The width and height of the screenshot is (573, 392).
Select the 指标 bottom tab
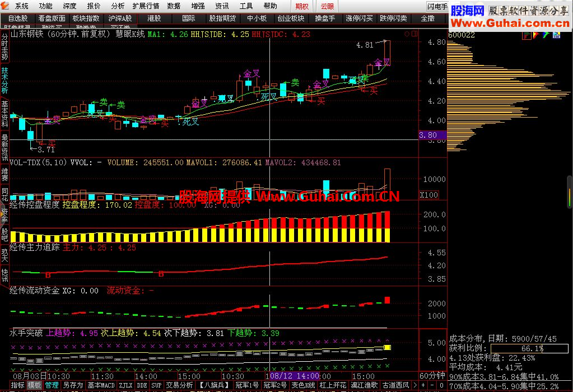[x=17, y=385]
